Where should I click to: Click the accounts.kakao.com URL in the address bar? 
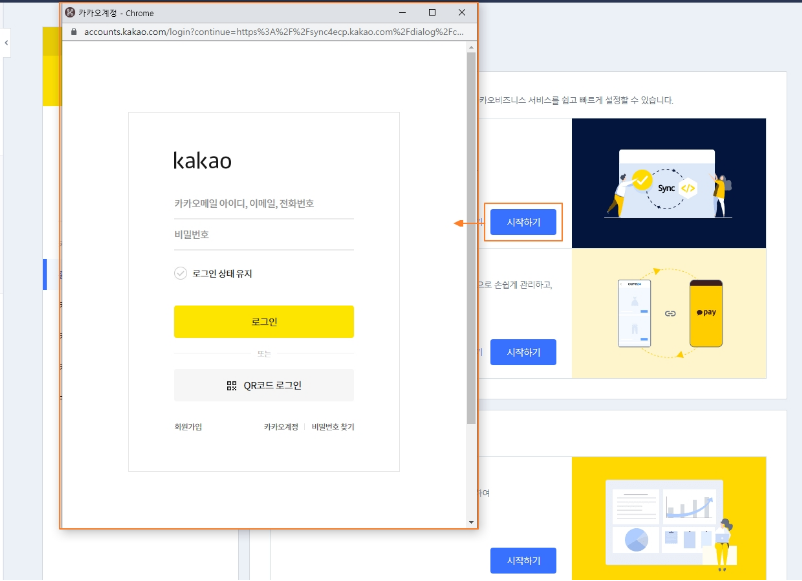274,32
